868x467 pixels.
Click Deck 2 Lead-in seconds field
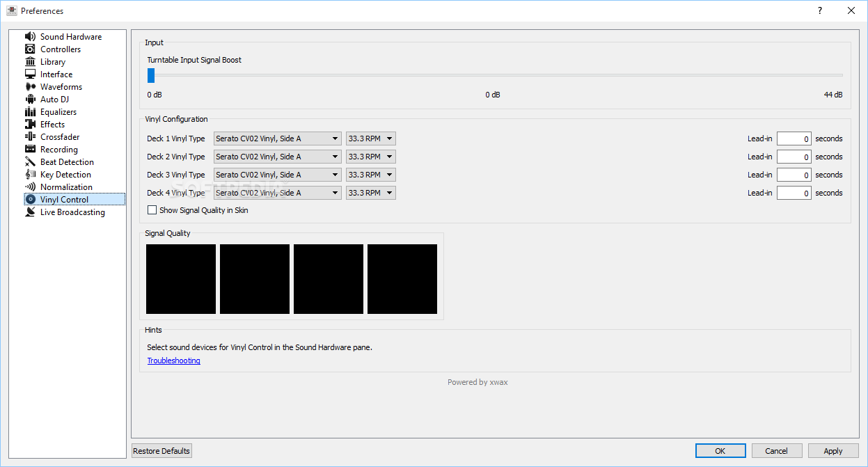[794, 157]
